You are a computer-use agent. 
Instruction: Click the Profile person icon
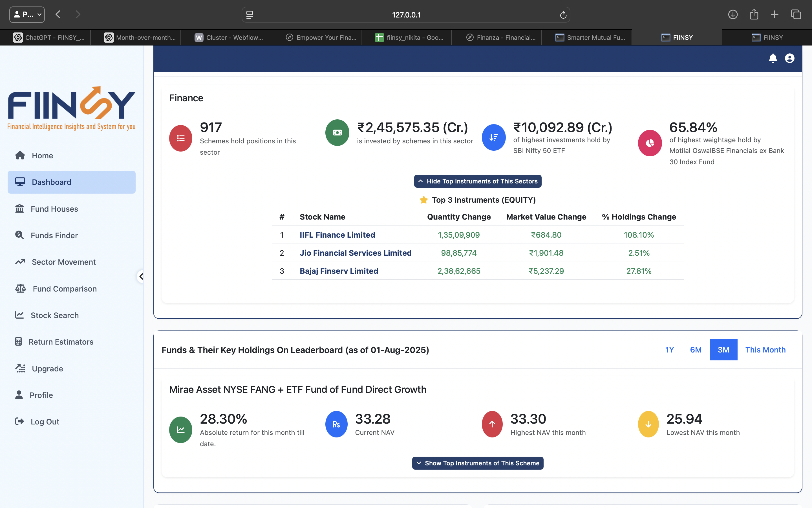(x=19, y=395)
